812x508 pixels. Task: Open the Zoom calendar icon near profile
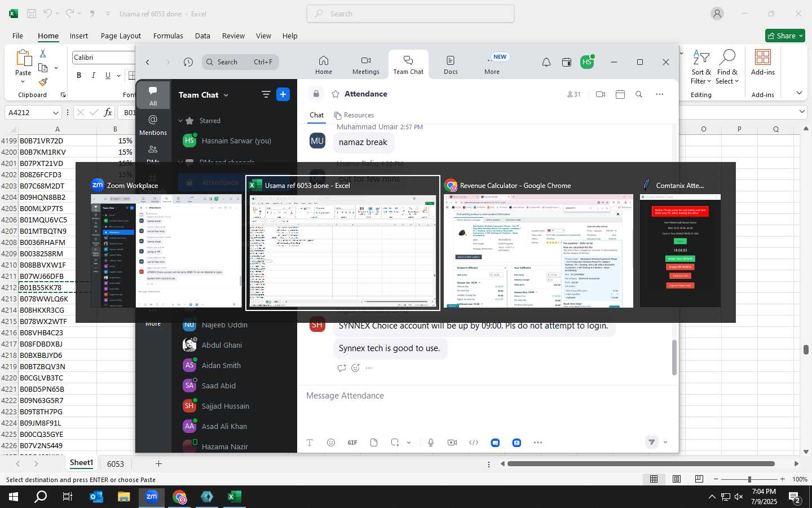(567, 62)
